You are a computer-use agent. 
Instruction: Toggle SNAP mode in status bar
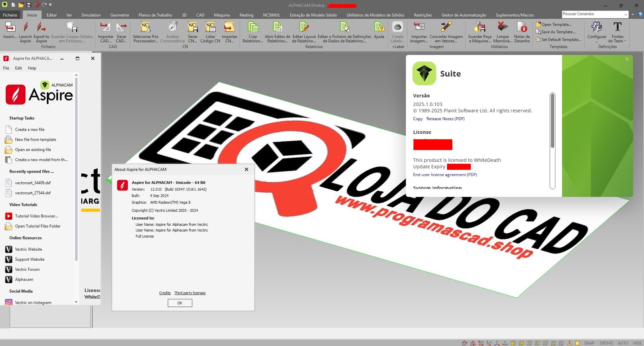tap(589, 343)
